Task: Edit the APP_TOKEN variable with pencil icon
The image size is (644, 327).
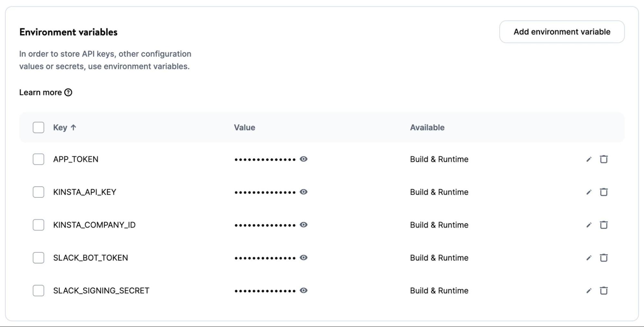Action: click(x=589, y=159)
